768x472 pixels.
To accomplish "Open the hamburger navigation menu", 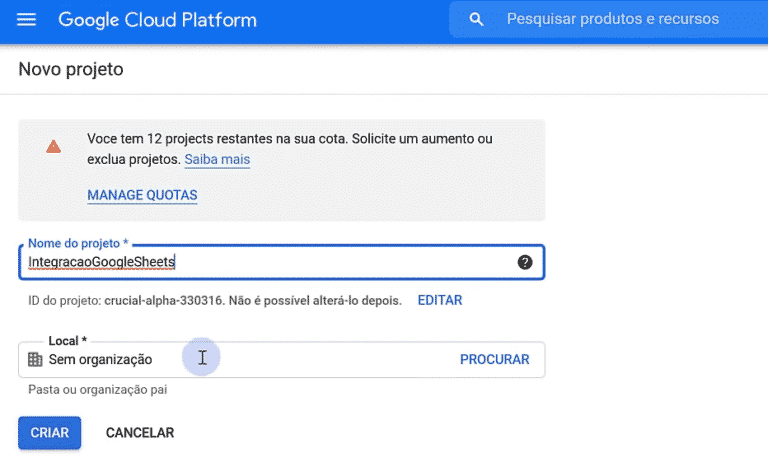I will [x=26, y=20].
